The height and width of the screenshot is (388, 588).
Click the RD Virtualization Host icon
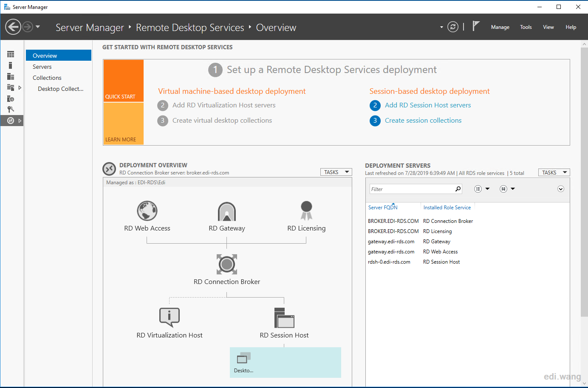170,317
